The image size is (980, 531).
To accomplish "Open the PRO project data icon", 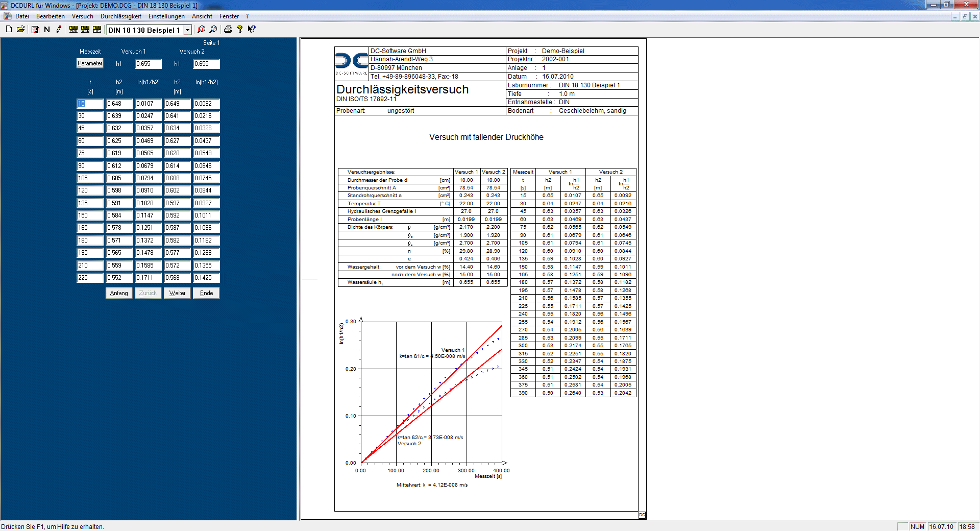I will 73,29.
